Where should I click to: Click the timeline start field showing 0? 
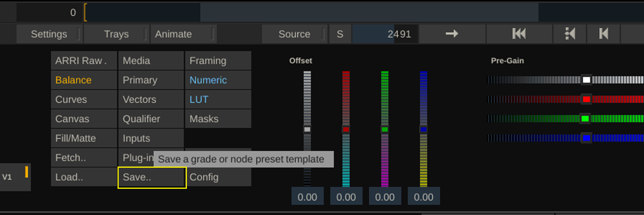tap(50, 13)
